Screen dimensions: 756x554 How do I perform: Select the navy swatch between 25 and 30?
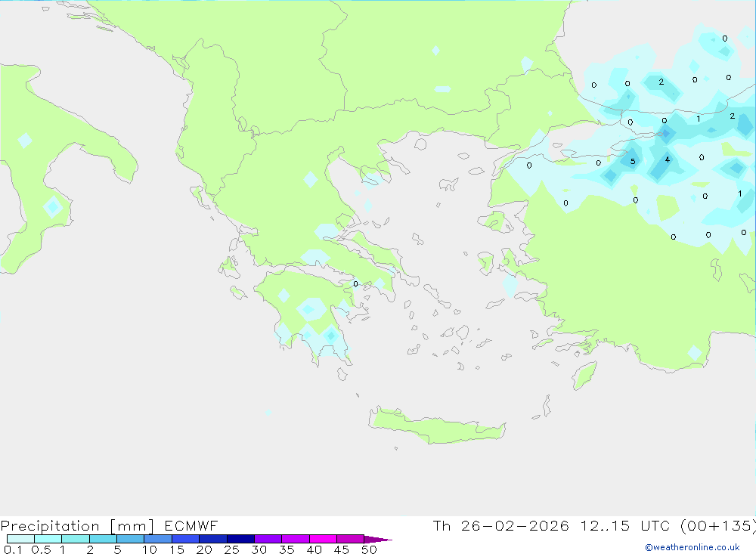coord(240,539)
